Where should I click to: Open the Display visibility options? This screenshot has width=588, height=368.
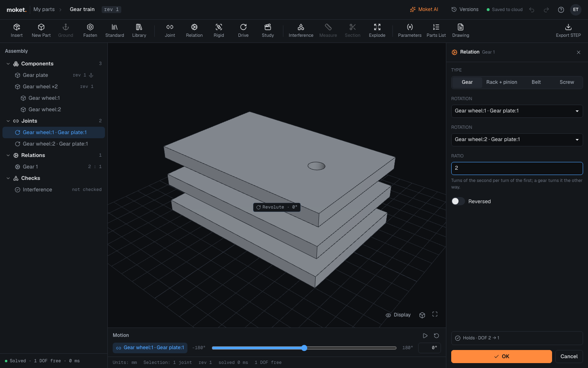[x=398, y=315]
